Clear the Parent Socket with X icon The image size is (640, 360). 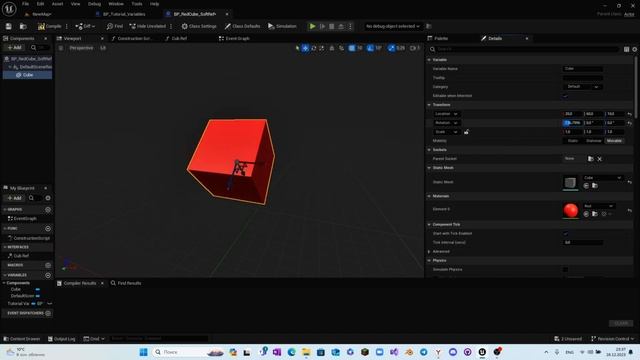(600, 159)
